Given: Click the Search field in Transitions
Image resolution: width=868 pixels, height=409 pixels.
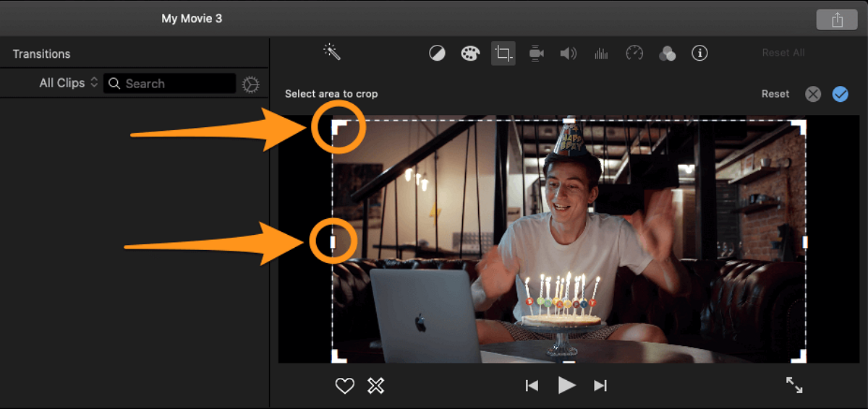Looking at the screenshot, I should [169, 84].
